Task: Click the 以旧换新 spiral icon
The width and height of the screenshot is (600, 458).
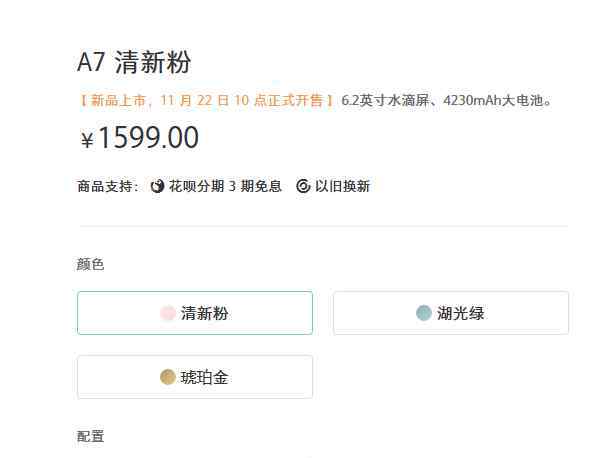Action: click(x=303, y=186)
